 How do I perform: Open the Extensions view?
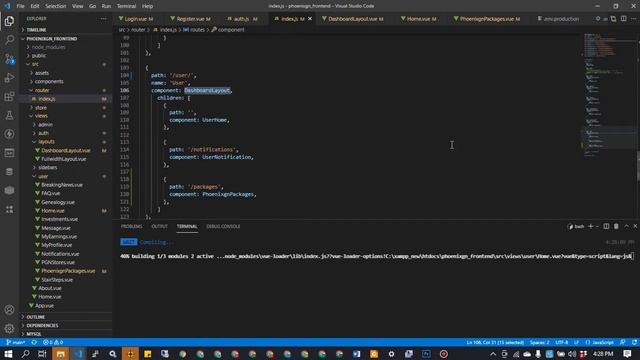9,96
